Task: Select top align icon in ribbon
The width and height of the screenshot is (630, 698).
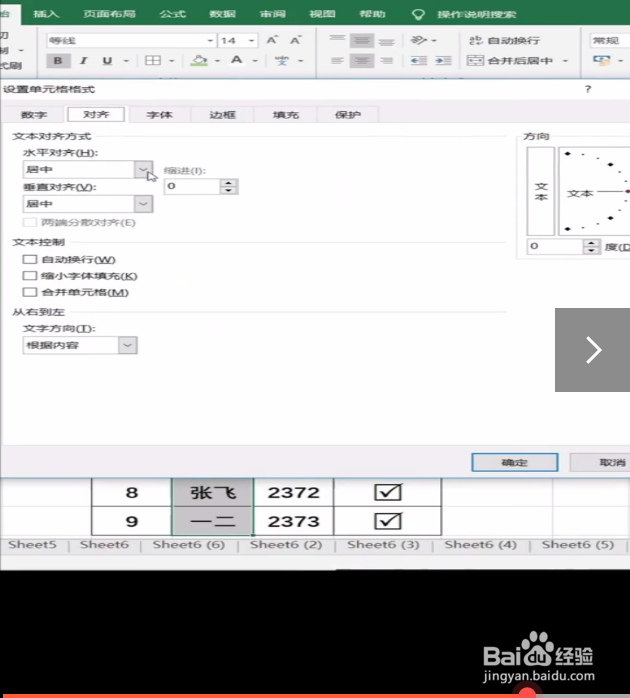Action: tap(337, 40)
